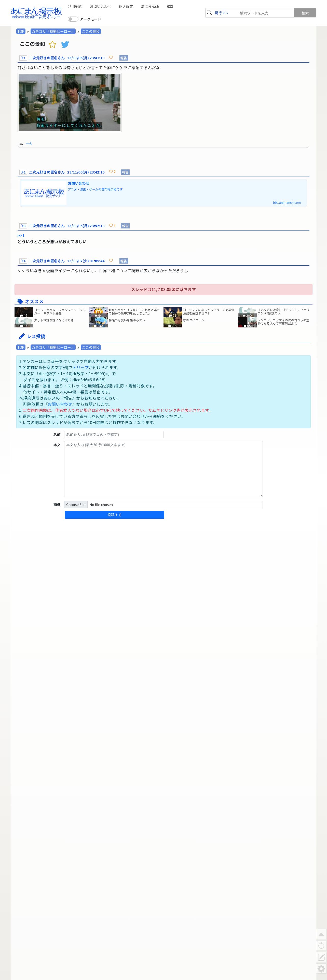Click Choose File for image upload
Viewport: 327px width, 980px height.
click(x=76, y=505)
